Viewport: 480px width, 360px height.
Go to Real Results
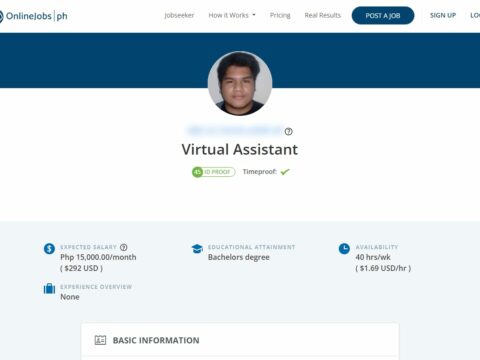pyautogui.click(x=323, y=15)
